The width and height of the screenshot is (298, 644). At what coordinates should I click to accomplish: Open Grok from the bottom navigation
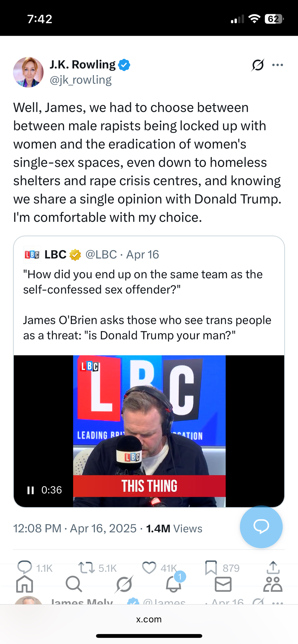tap(124, 584)
